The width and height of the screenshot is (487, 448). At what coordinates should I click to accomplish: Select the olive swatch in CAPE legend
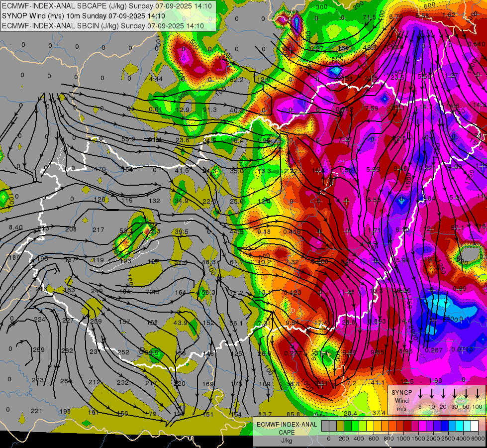(340, 426)
